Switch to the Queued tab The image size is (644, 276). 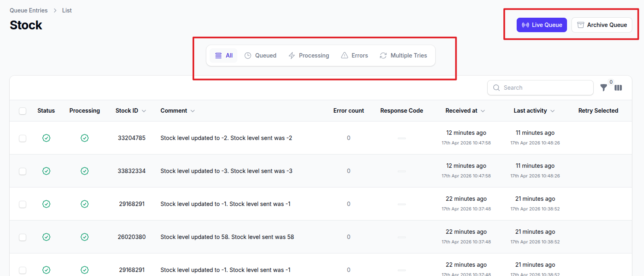260,56
